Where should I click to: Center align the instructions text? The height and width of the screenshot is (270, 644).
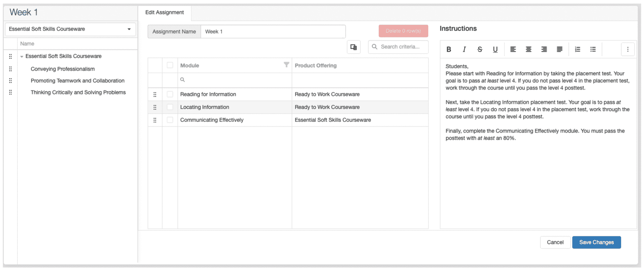coord(528,49)
